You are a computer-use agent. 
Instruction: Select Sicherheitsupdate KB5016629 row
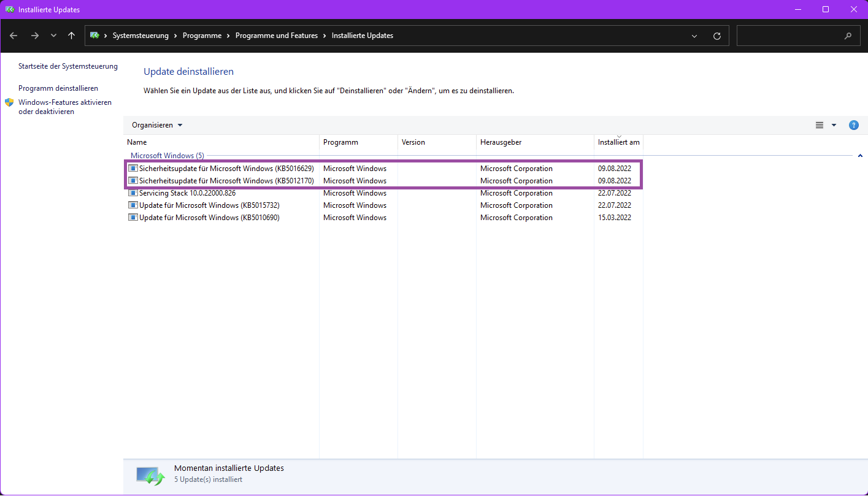click(384, 169)
